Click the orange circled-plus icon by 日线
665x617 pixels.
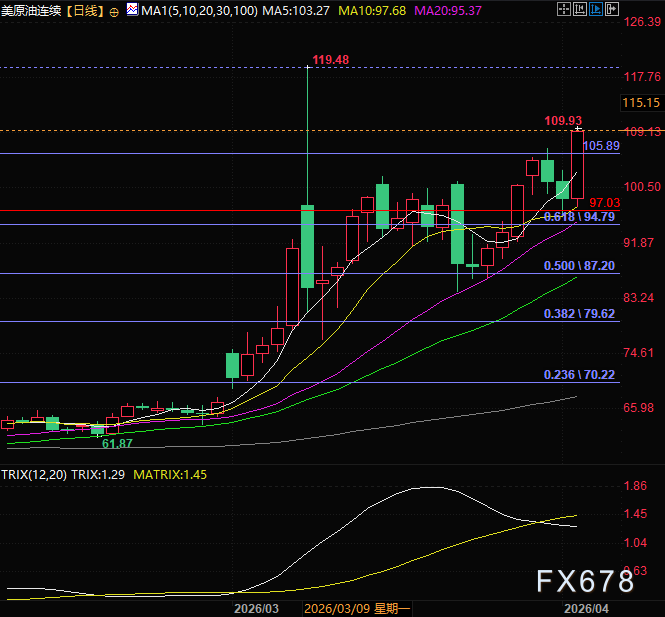(x=114, y=12)
